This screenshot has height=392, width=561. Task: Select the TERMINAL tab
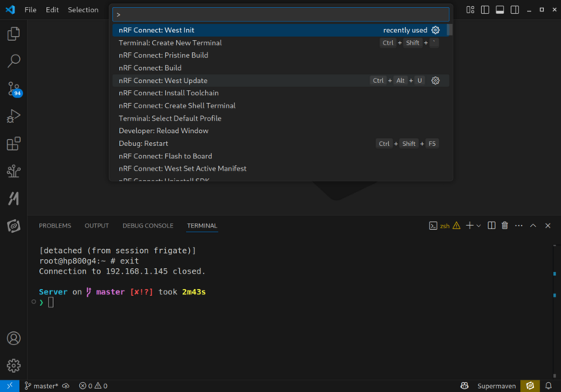coord(202,225)
